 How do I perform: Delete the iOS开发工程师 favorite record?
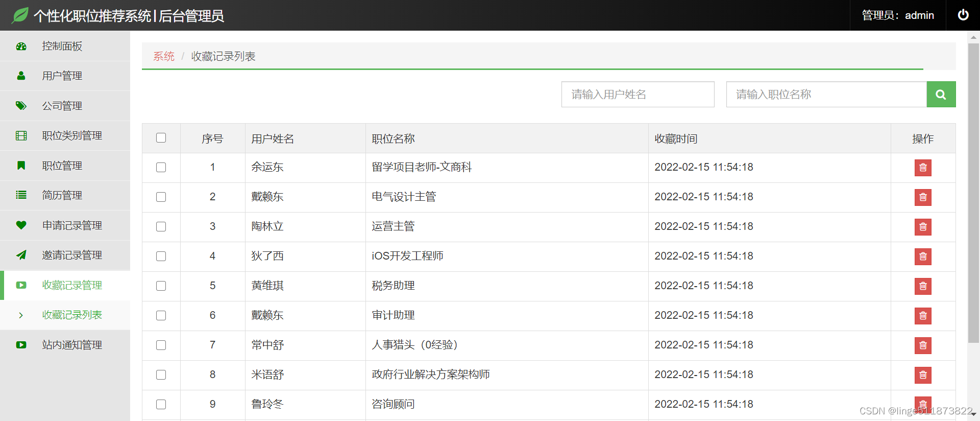[x=923, y=256]
